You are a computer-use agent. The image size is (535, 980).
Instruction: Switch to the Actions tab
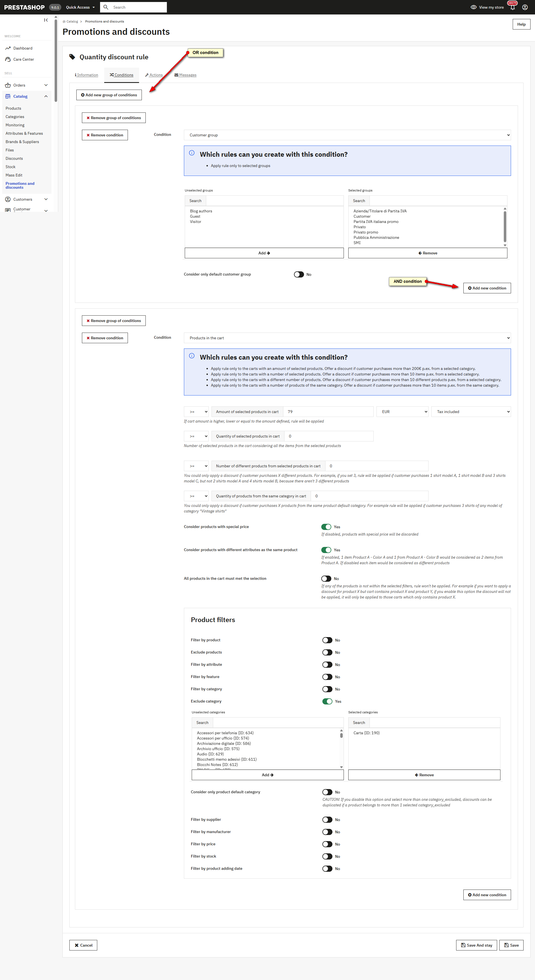[154, 75]
